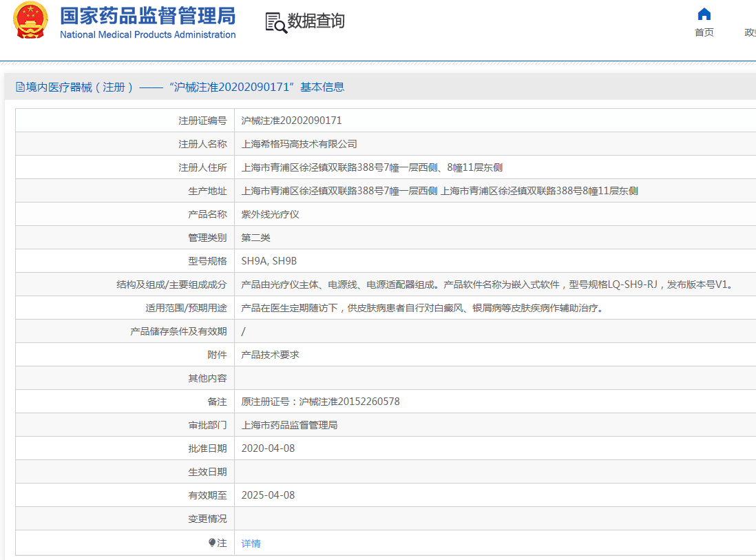The image size is (756, 560).
Task: Select registration number 沪械注准20202090171 value
Action: (x=291, y=121)
